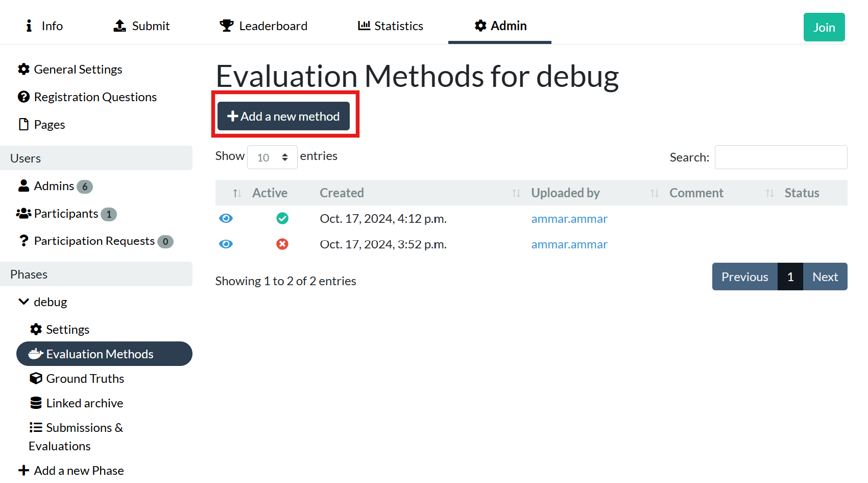Click green active checkmark of first method
The height and width of the screenshot is (483, 868).
click(x=282, y=219)
